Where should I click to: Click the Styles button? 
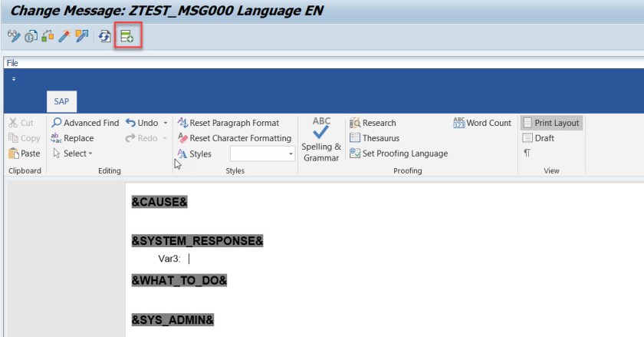coord(194,154)
